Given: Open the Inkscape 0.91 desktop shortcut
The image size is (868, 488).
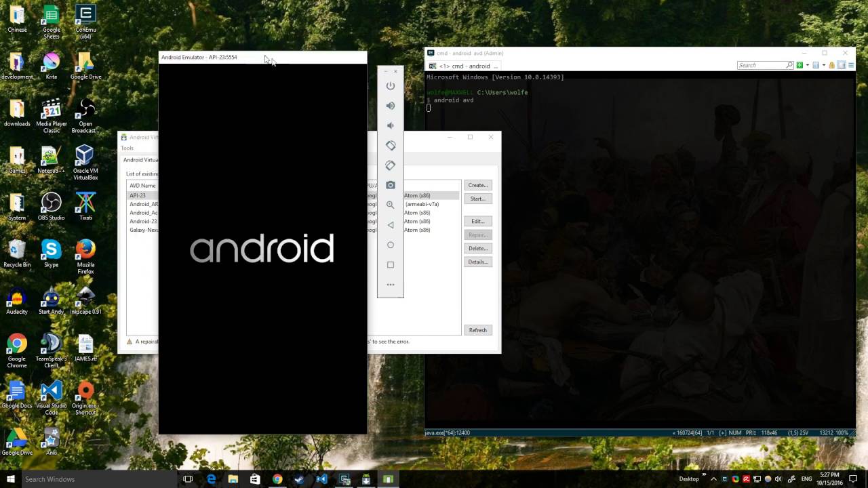Looking at the screenshot, I should pos(85,300).
